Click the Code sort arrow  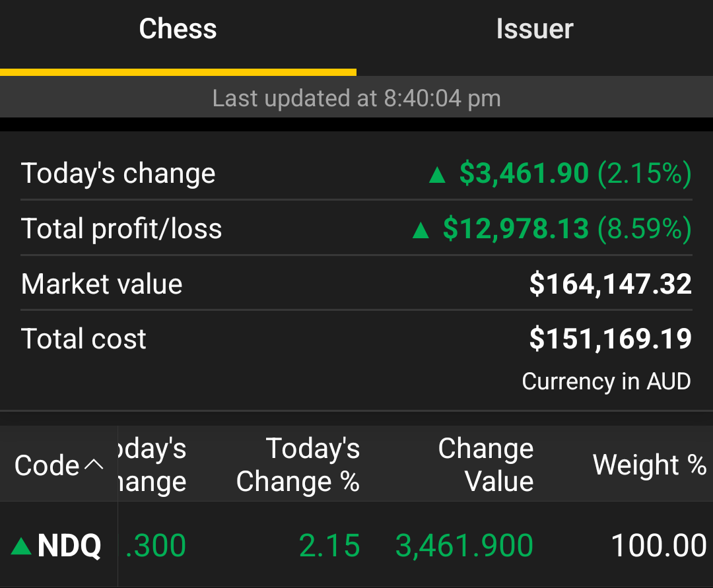(x=94, y=465)
